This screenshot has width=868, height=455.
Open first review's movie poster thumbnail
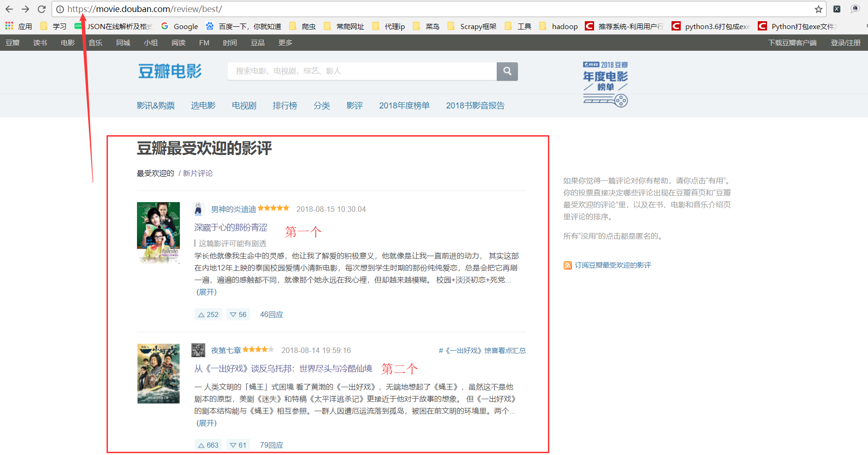point(158,233)
